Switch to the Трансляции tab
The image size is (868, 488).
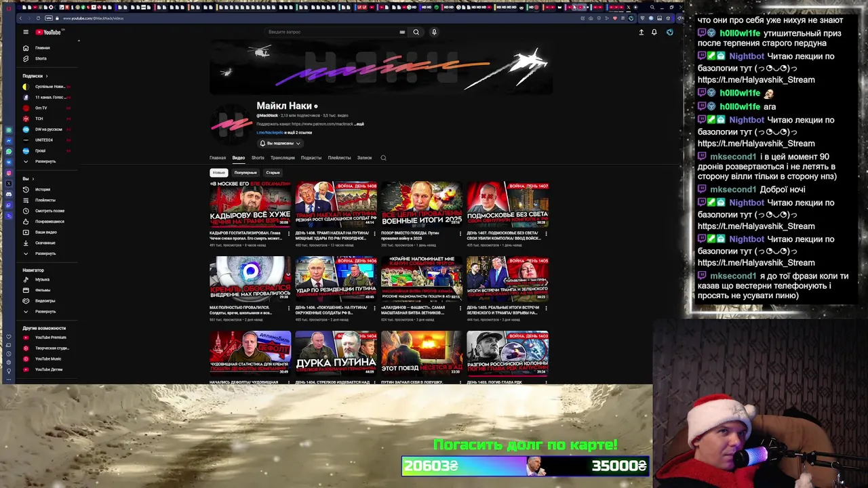click(x=283, y=158)
